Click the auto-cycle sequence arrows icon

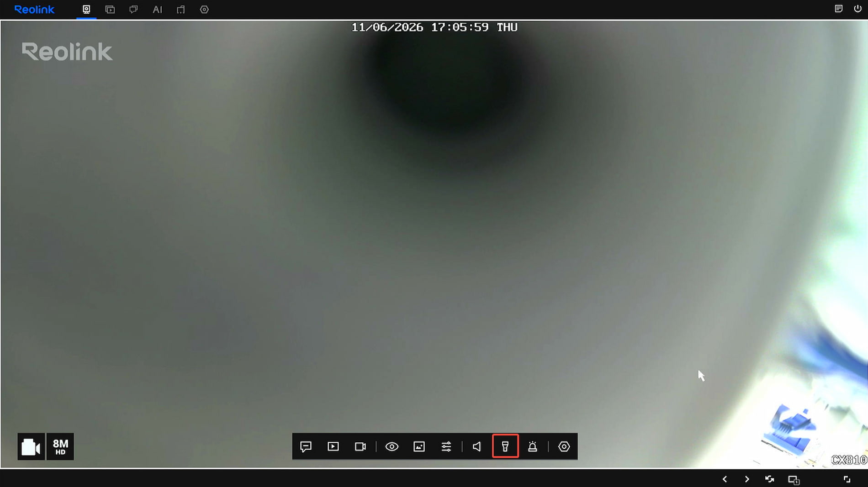(x=770, y=479)
